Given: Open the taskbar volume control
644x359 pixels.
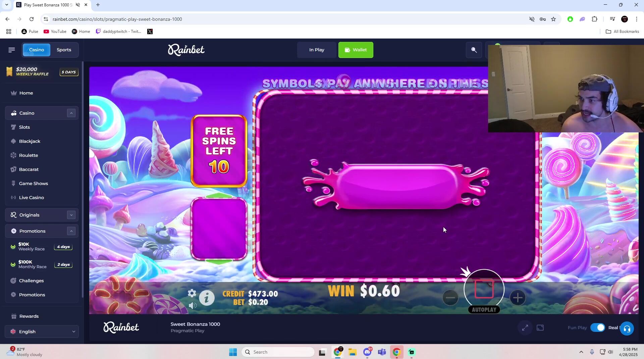Looking at the screenshot, I should (610, 352).
